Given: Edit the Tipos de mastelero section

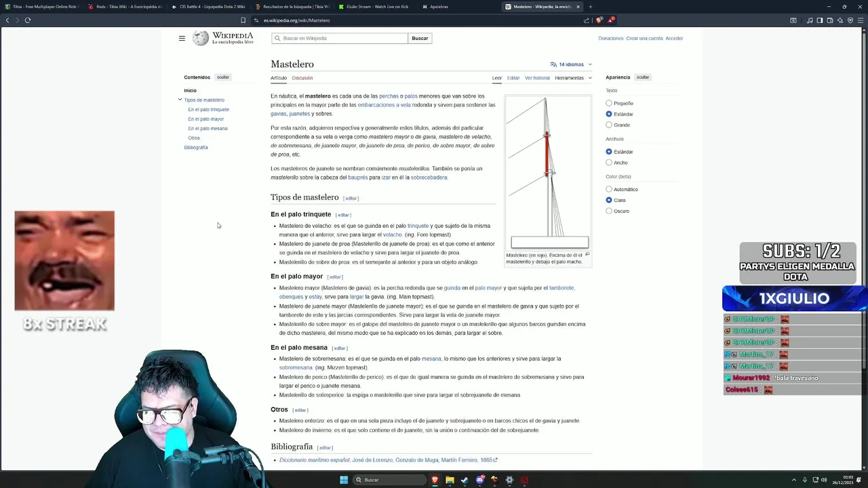Looking at the screenshot, I should (x=351, y=199).
